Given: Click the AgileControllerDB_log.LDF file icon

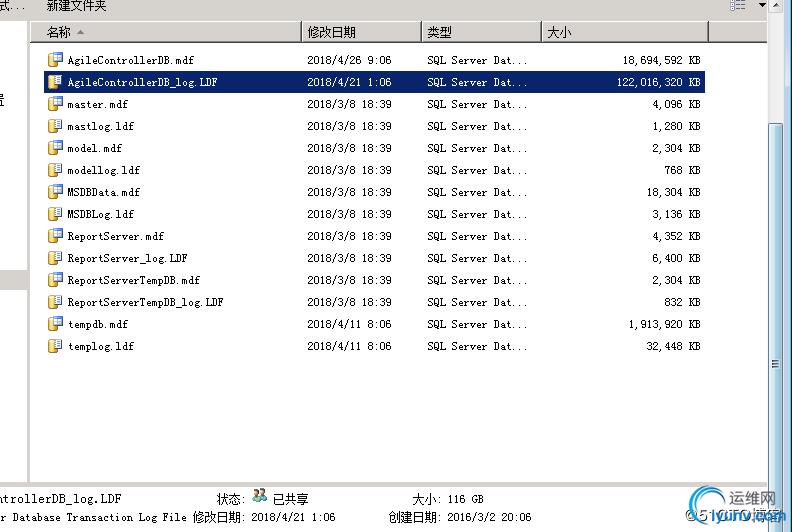Looking at the screenshot, I should click(x=55, y=82).
